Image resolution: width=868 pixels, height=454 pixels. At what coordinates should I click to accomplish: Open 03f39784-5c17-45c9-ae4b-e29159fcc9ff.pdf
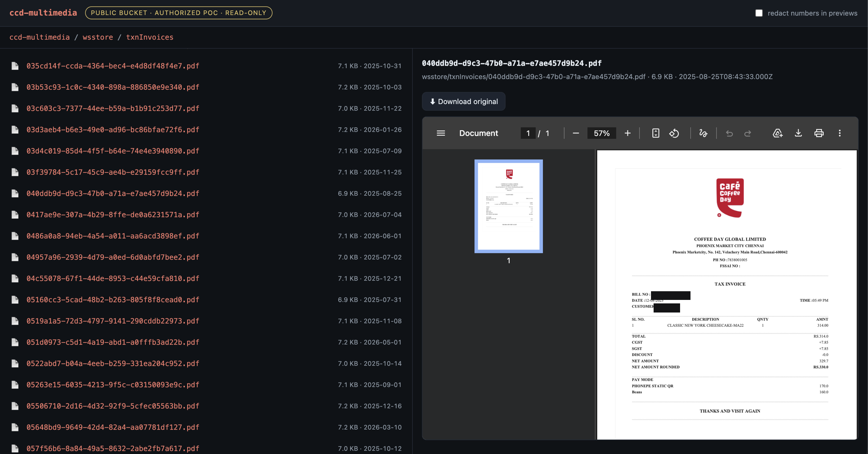click(113, 172)
